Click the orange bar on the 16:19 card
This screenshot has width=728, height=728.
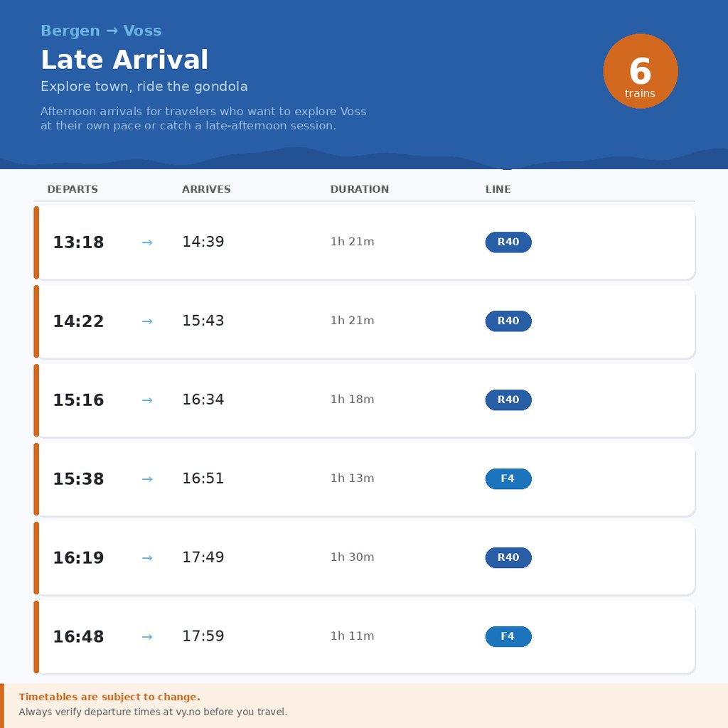click(36, 557)
